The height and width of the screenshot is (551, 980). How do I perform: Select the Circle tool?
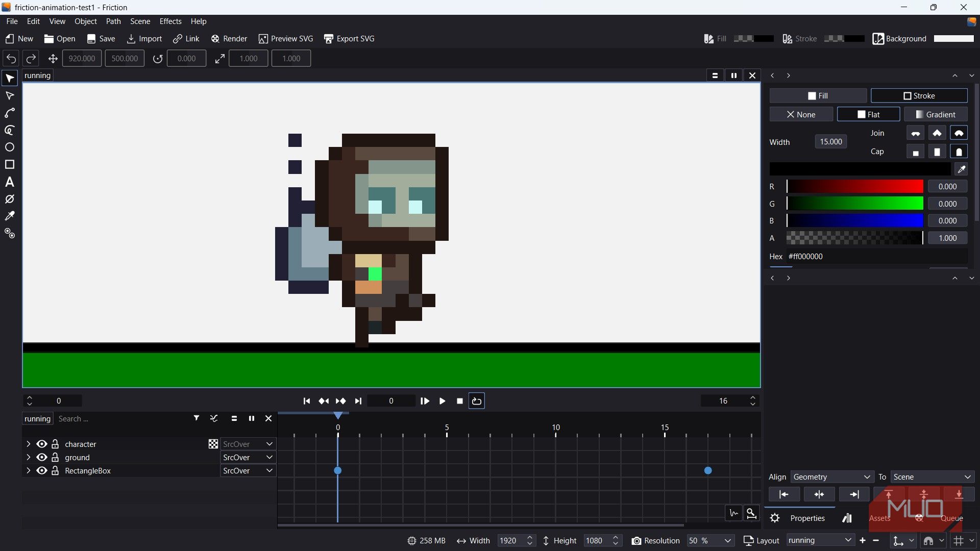point(10,147)
